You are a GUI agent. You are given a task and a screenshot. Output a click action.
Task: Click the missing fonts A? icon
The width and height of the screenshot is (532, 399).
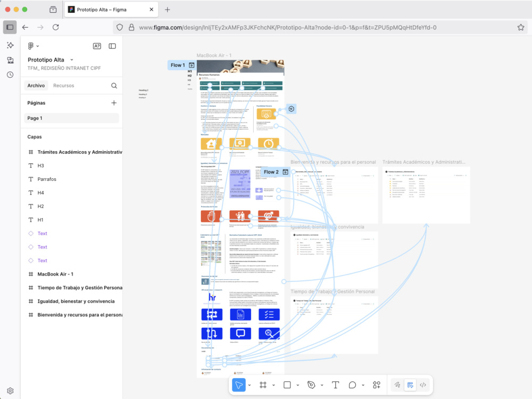97,46
